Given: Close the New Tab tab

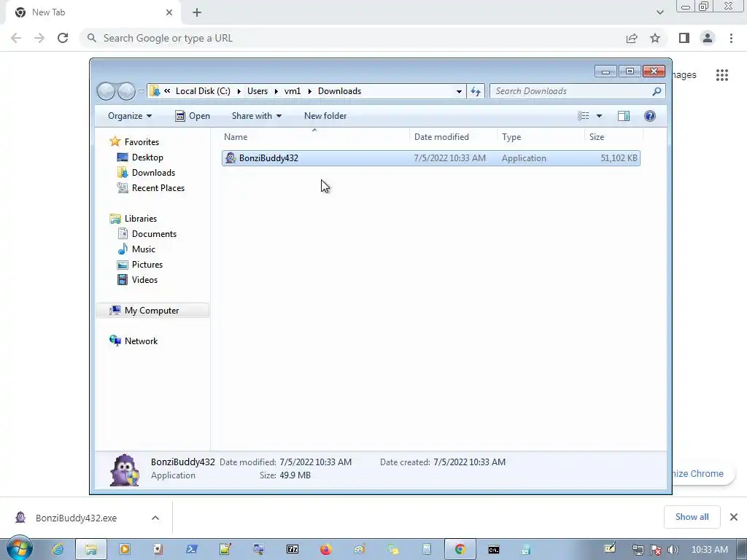Looking at the screenshot, I should pyautogui.click(x=169, y=12).
